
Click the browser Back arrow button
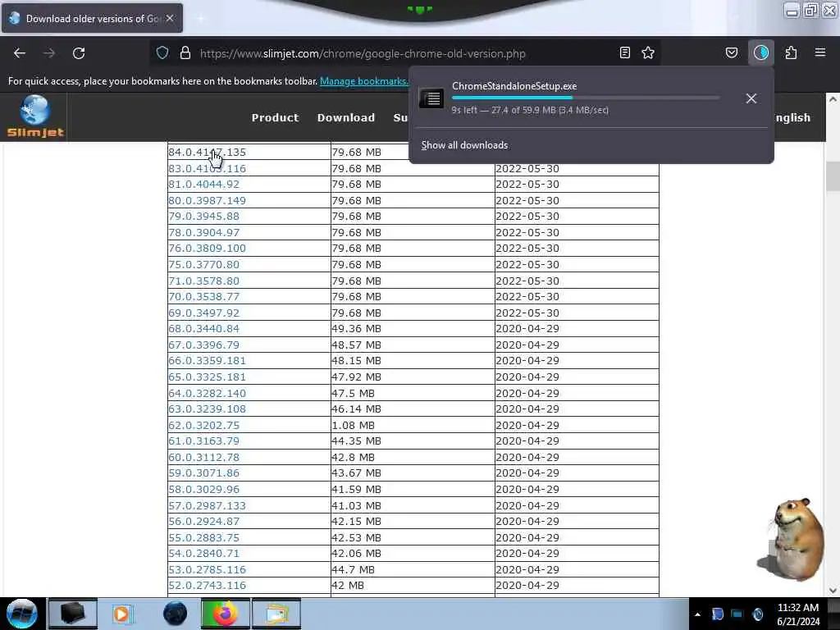click(20, 53)
